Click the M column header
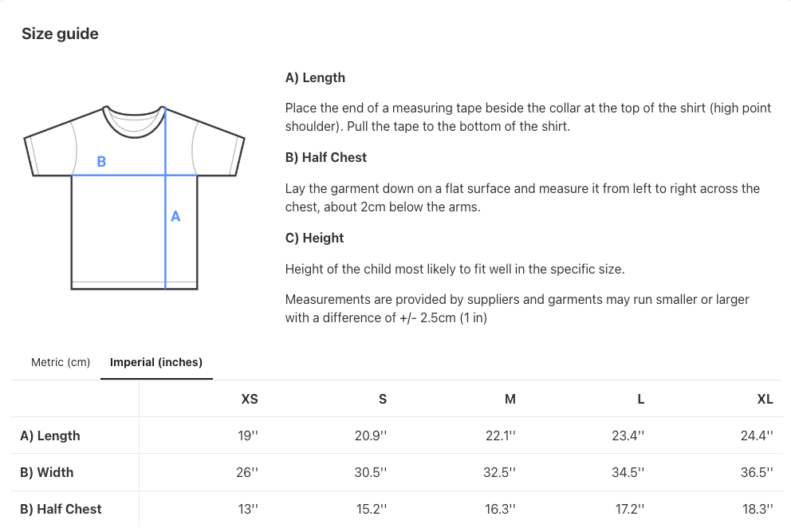Screen dimensions: 791x532 point(510,399)
